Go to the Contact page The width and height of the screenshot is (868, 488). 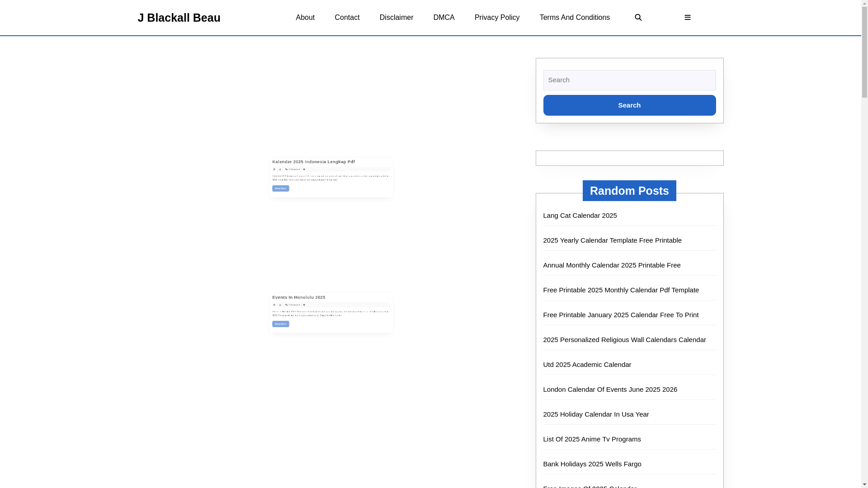tap(347, 18)
